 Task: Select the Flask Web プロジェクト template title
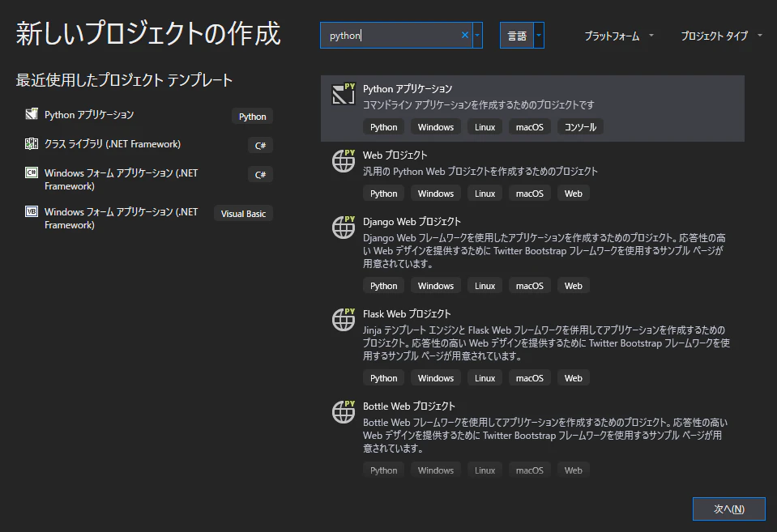tap(407, 313)
